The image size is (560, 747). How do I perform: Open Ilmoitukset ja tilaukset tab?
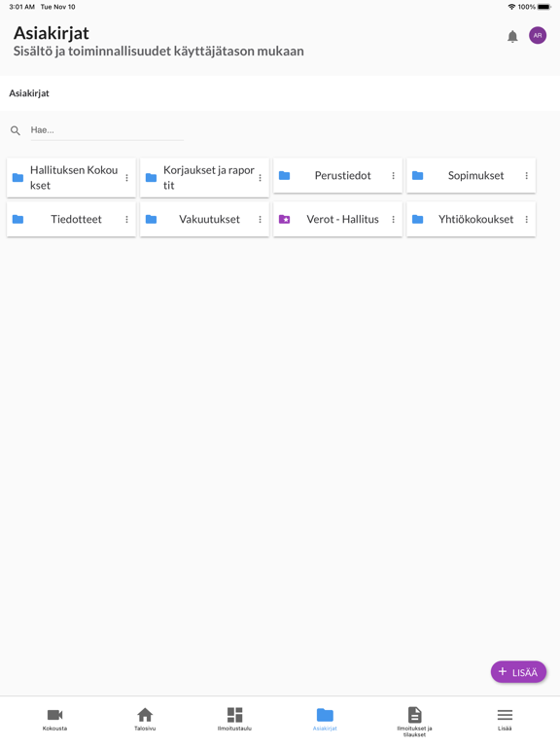pyautogui.click(x=415, y=722)
